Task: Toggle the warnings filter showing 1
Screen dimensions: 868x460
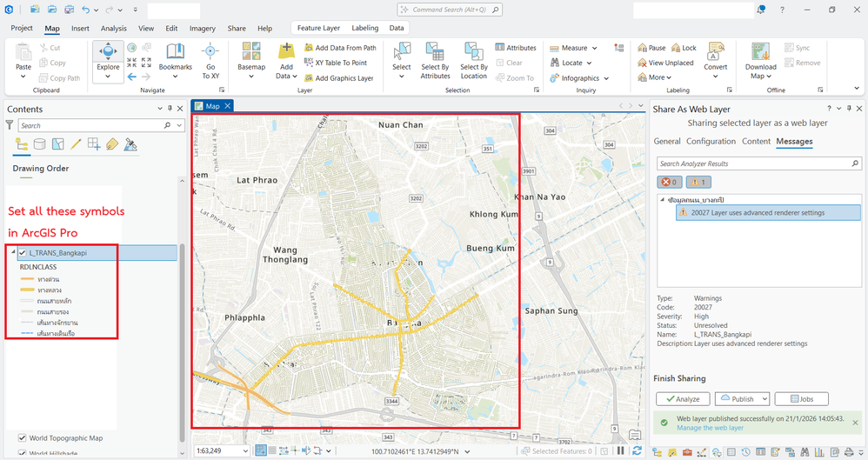Action: tap(698, 182)
